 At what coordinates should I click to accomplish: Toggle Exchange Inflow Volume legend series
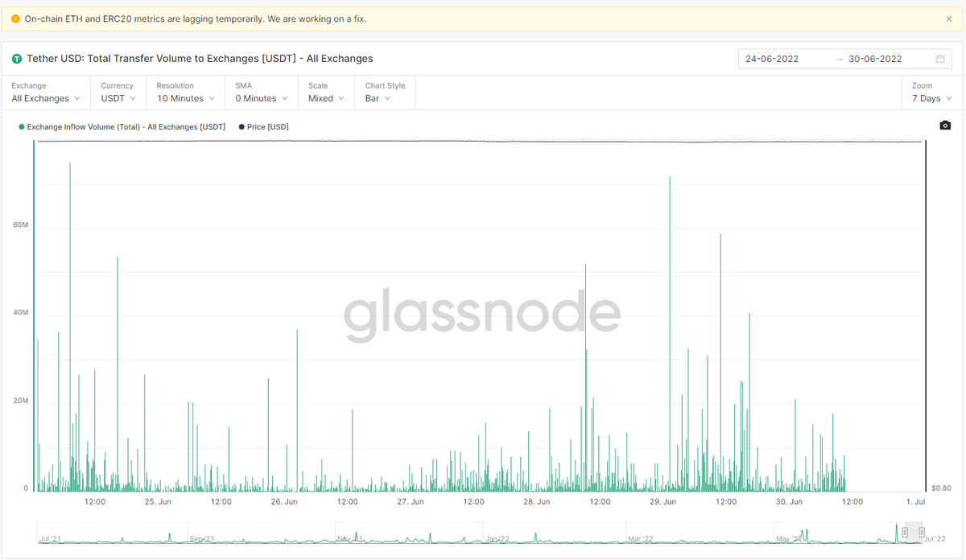click(x=122, y=127)
